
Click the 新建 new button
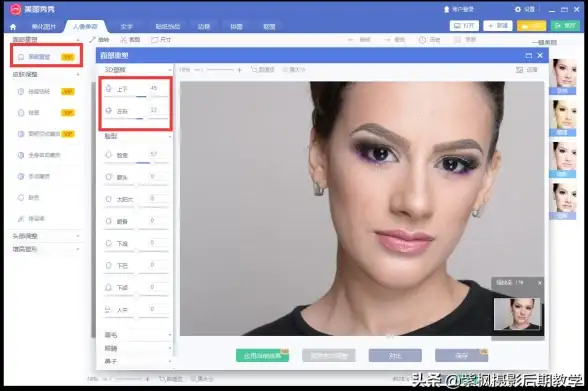point(498,25)
